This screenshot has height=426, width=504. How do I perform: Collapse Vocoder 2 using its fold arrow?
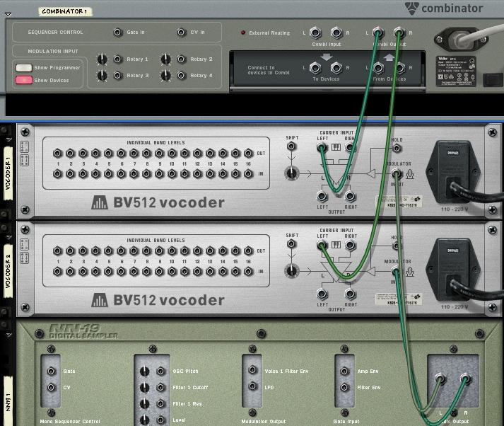8,237
